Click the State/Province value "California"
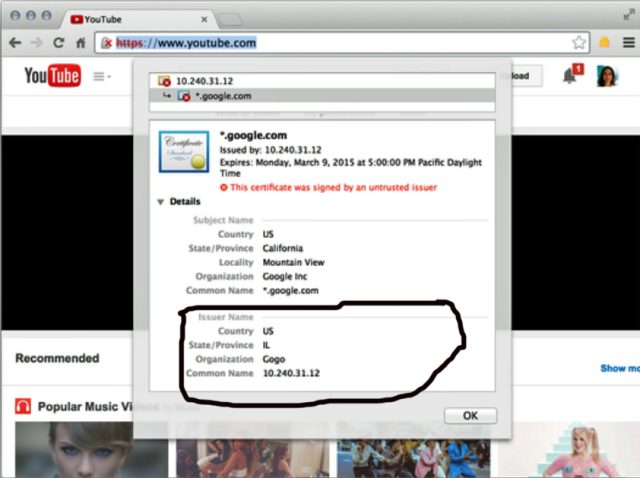The height and width of the screenshot is (478, 640). click(x=283, y=248)
